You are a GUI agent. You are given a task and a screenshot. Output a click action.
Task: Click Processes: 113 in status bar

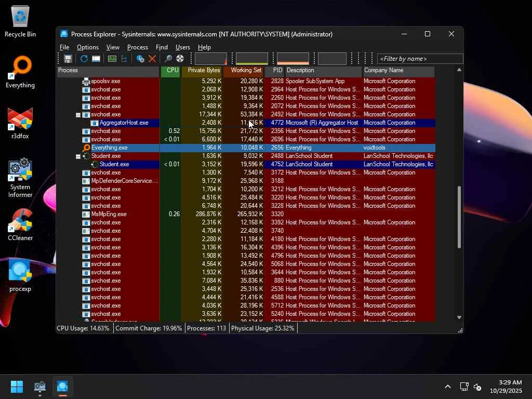(x=206, y=328)
